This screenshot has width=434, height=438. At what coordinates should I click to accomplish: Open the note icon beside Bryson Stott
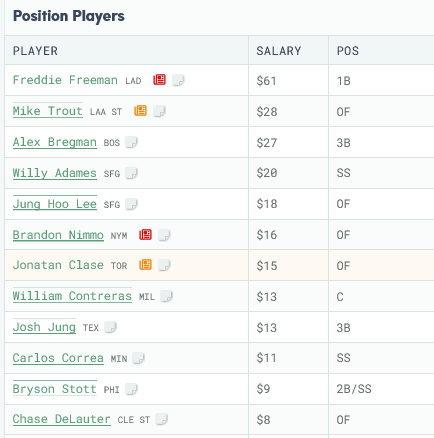click(131, 389)
